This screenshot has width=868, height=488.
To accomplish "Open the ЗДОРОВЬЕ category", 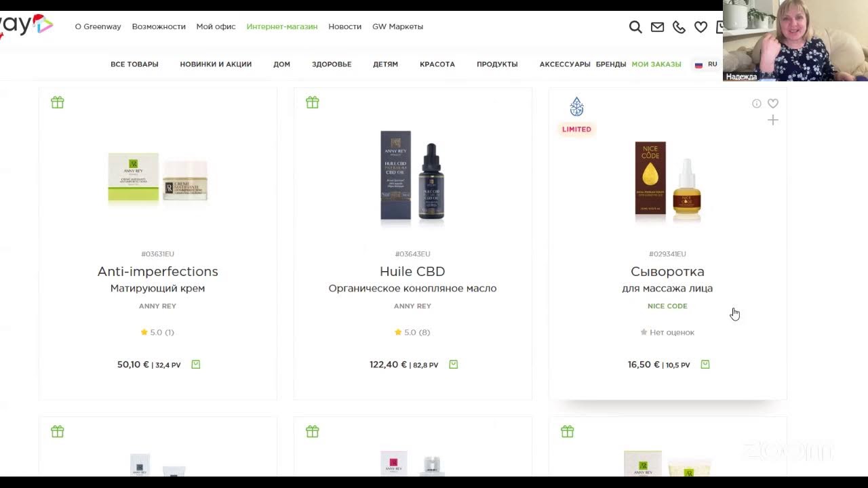I will (332, 64).
